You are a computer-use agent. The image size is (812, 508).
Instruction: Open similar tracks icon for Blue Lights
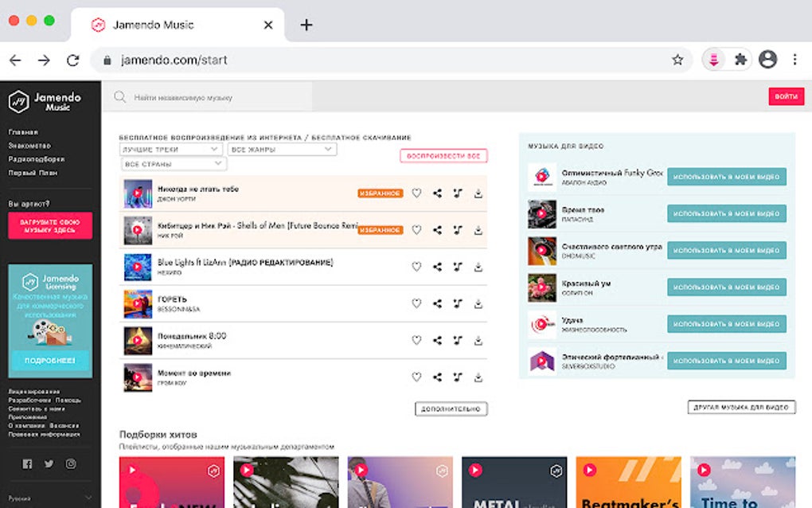(458, 267)
